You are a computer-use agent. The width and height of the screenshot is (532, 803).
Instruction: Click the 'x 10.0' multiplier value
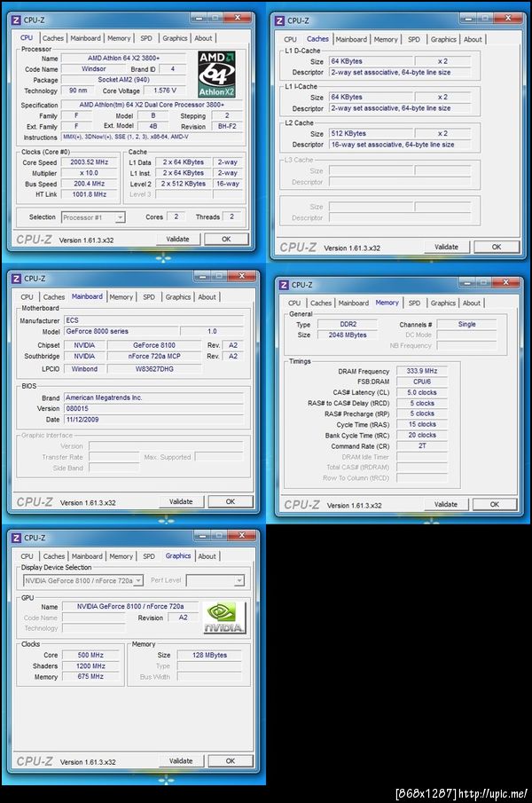pos(89,173)
